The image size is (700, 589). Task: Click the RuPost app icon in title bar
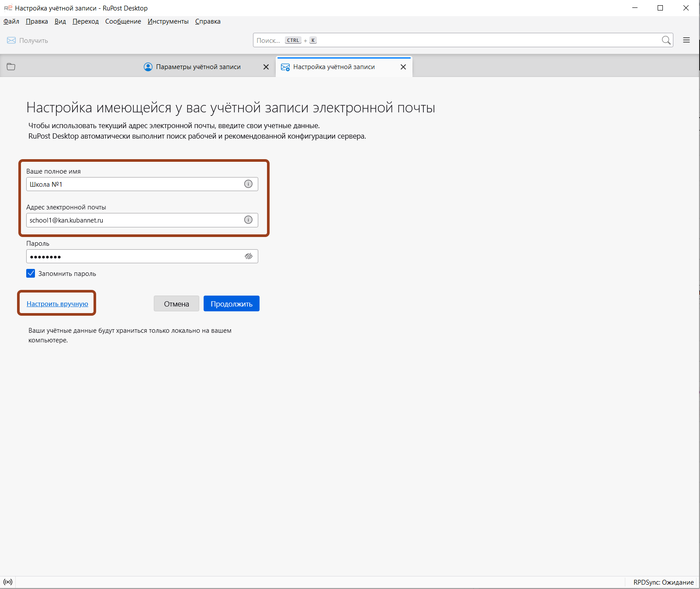point(8,8)
